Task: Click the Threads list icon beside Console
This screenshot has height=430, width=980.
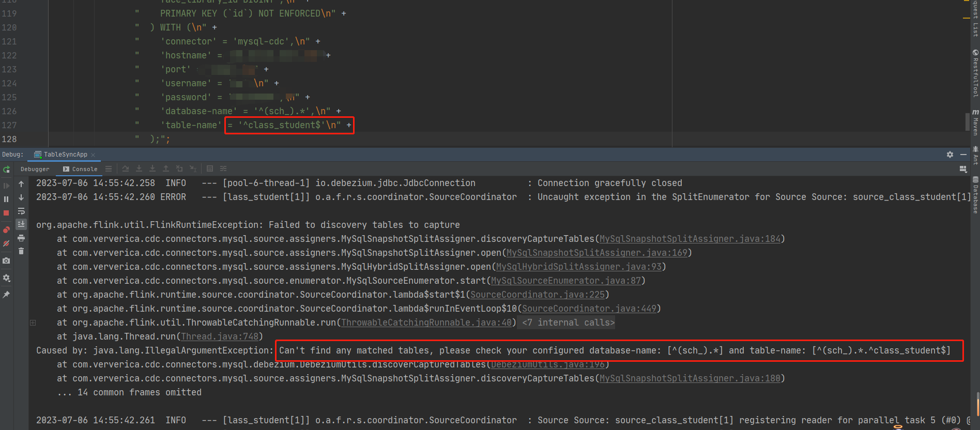Action: point(109,169)
